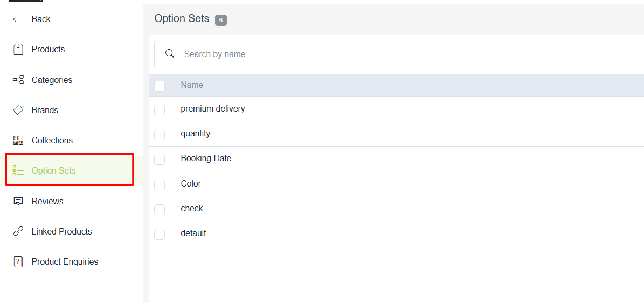Open the Booking Date option set
The width and height of the screenshot is (644, 303).
pos(206,159)
